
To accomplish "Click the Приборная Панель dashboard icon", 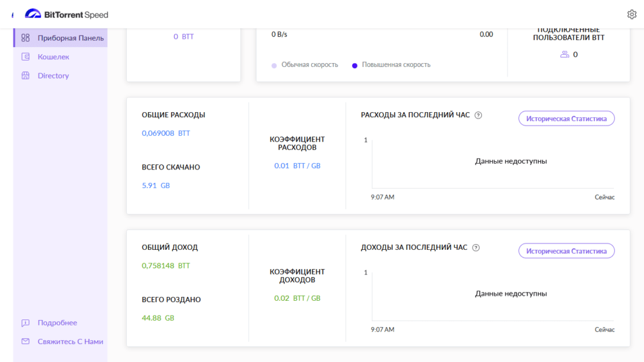I will (26, 38).
